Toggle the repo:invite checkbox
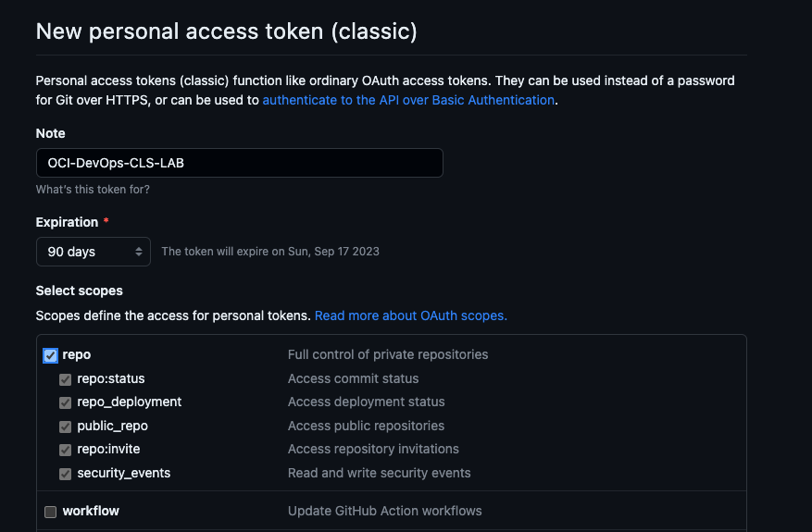812x532 pixels. [x=65, y=450]
